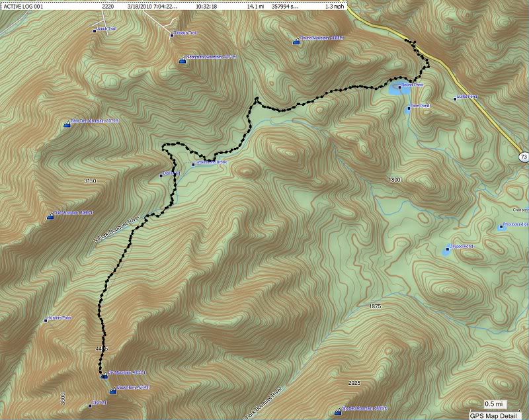
Task: Click the Beckhorn summit icon
Action: coord(112,391)
